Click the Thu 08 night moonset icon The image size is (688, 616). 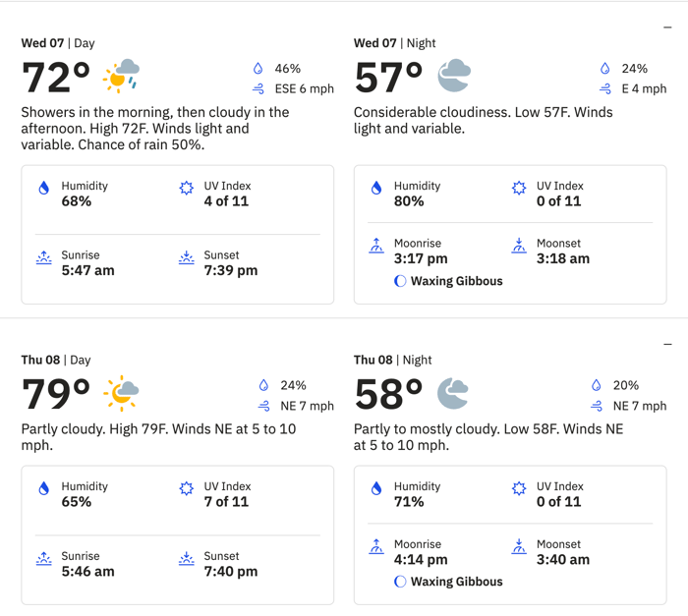pos(519,546)
